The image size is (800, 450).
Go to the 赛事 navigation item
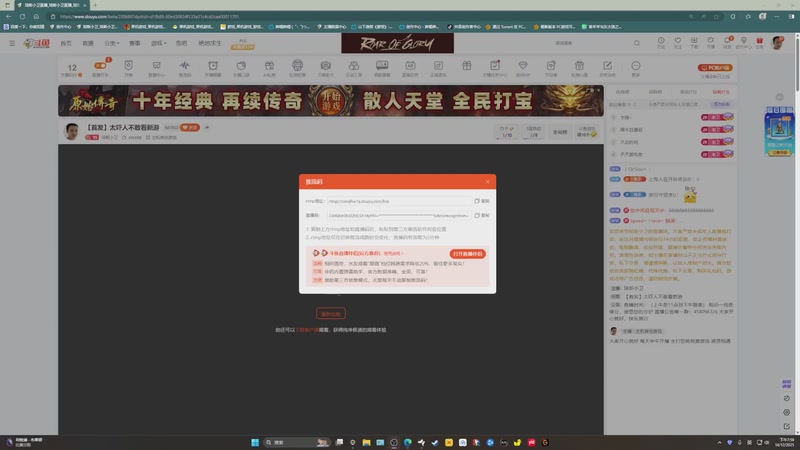(135, 43)
